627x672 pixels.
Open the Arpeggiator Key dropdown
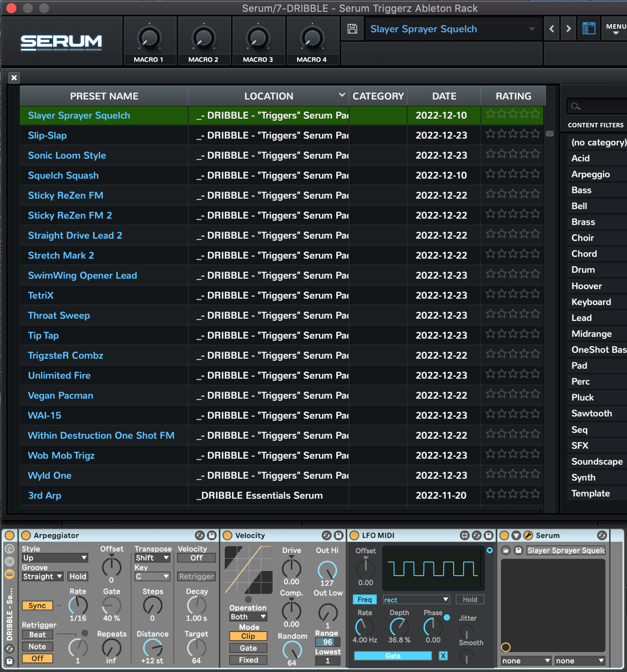click(152, 577)
